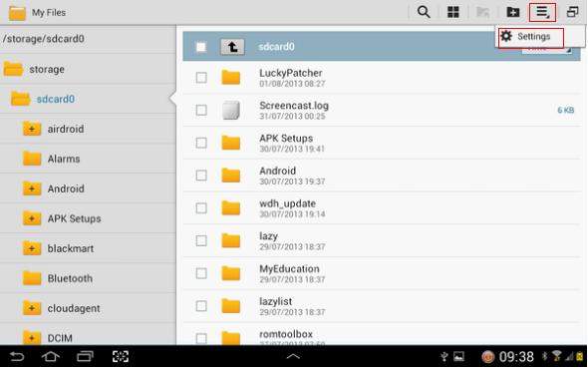This screenshot has width=588, height=368.
Task: Tap the battery status icon
Action: click(x=580, y=356)
